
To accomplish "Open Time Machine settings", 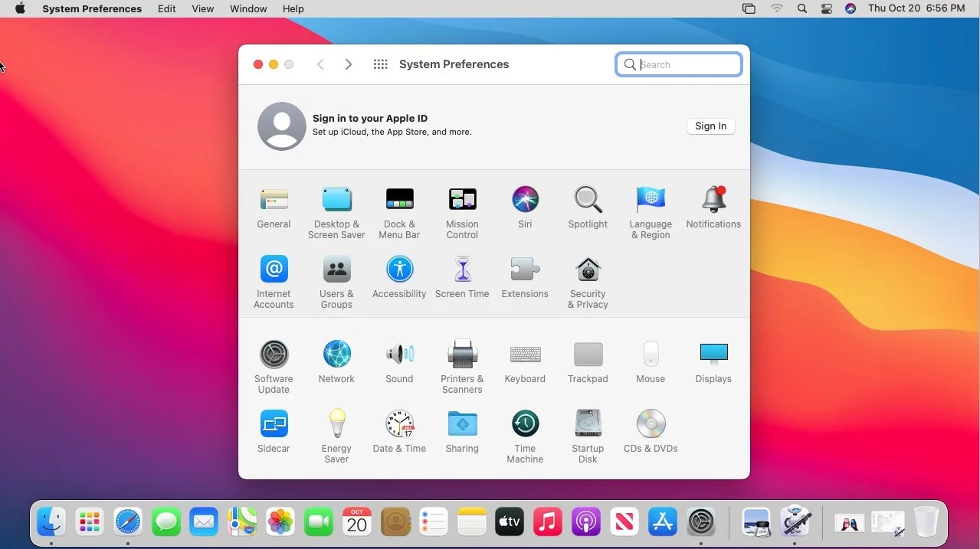I will [x=525, y=423].
